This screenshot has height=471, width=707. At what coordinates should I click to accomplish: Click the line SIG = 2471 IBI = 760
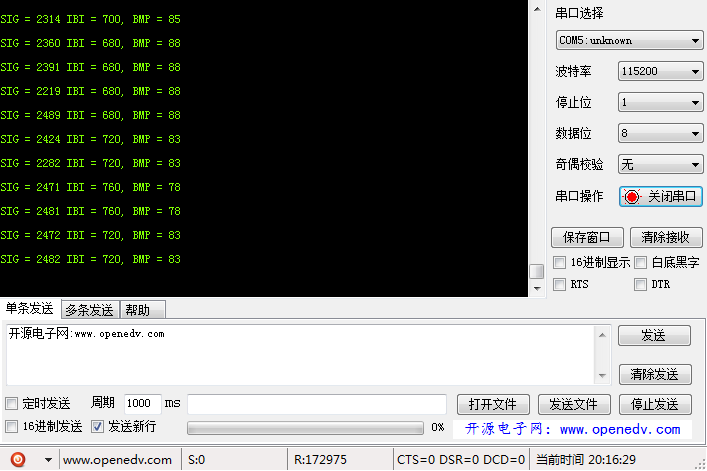click(90, 187)
